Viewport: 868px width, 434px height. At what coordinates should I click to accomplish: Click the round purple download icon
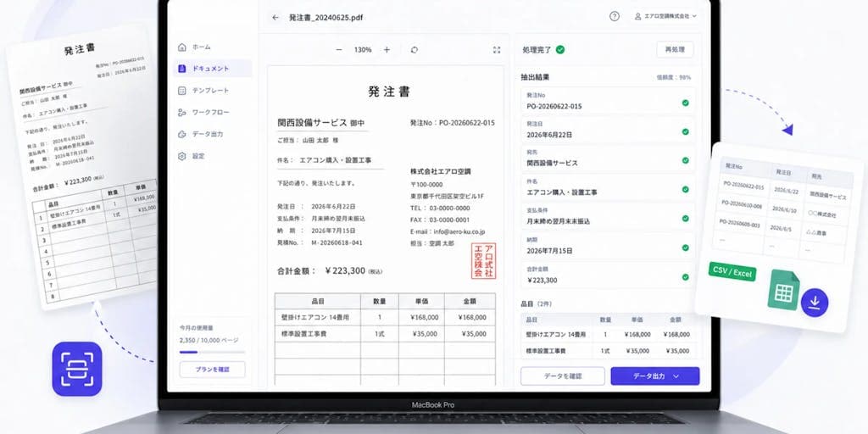pos(815,303)
